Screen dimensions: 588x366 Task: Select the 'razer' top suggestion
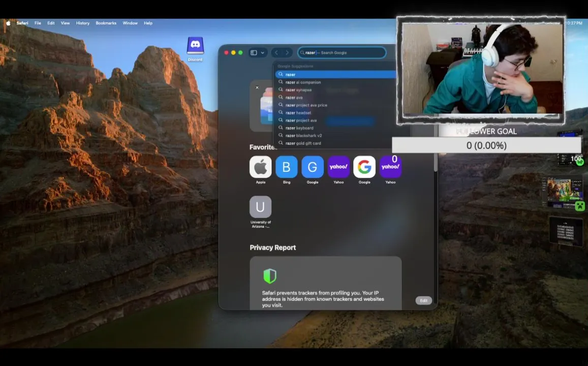[335, 75]
